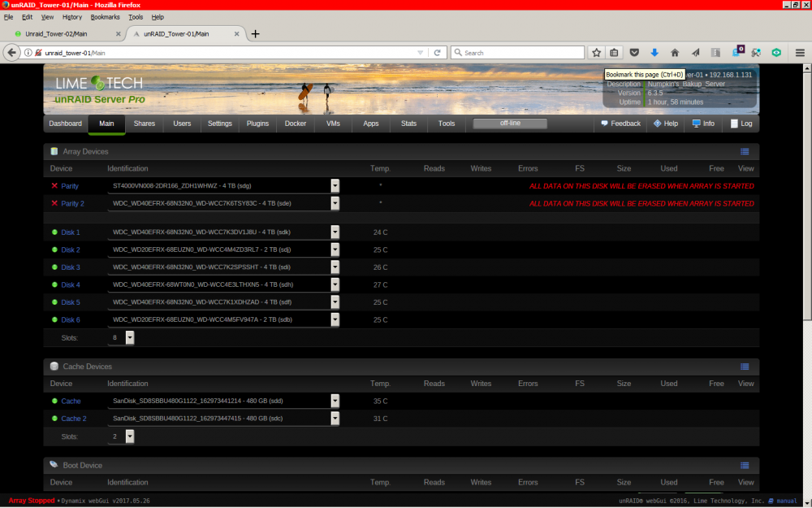Switch to the Shares tab
The width and height of the screenshot is (812, 508).
click(x=144, y=124)
